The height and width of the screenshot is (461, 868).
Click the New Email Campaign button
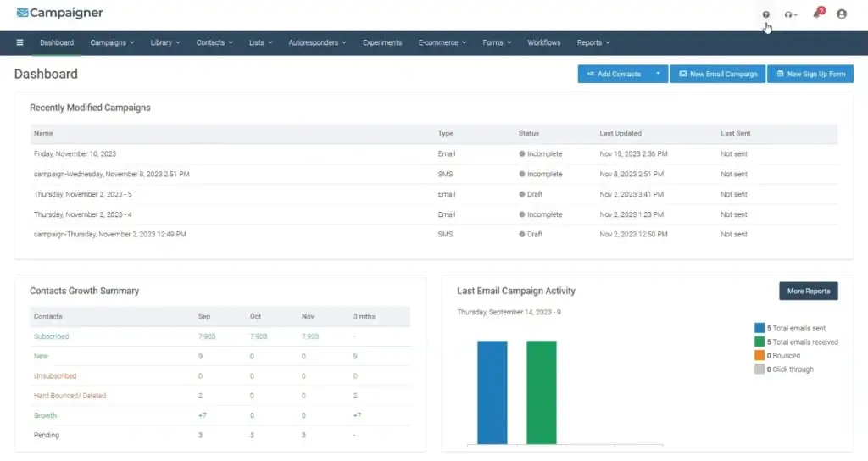718,74
